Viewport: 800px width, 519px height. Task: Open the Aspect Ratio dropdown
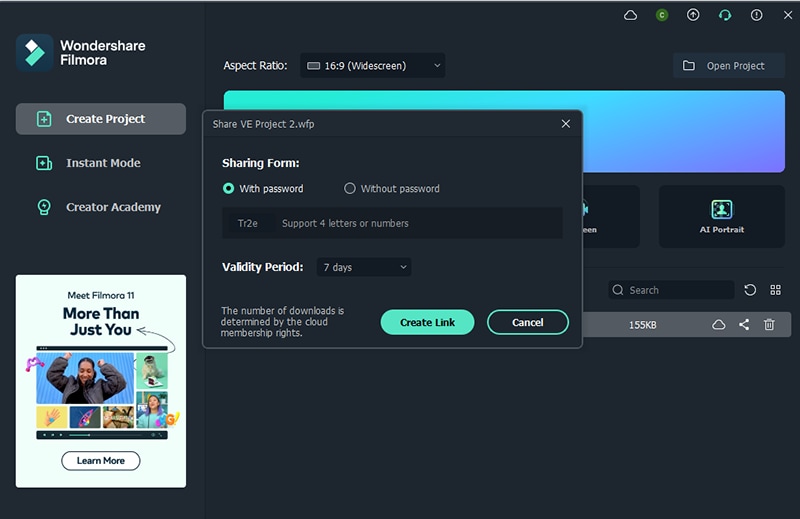click(372, 65)
